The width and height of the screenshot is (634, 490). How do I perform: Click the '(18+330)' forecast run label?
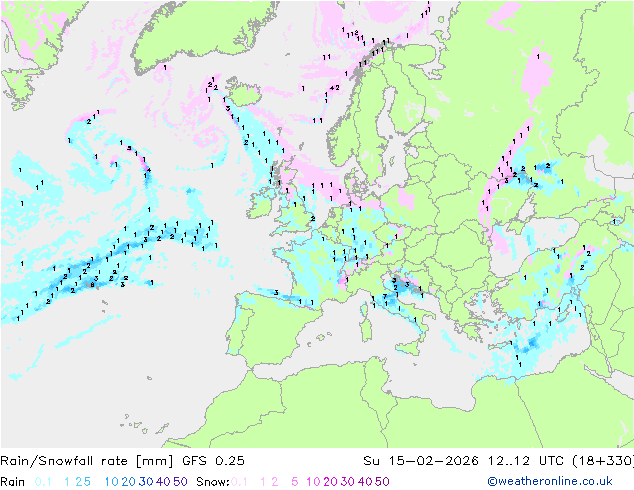[x=603, y=461]
